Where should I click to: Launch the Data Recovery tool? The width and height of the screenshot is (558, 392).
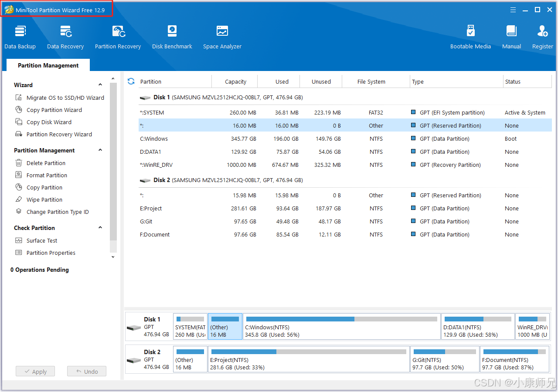(65, 37)
